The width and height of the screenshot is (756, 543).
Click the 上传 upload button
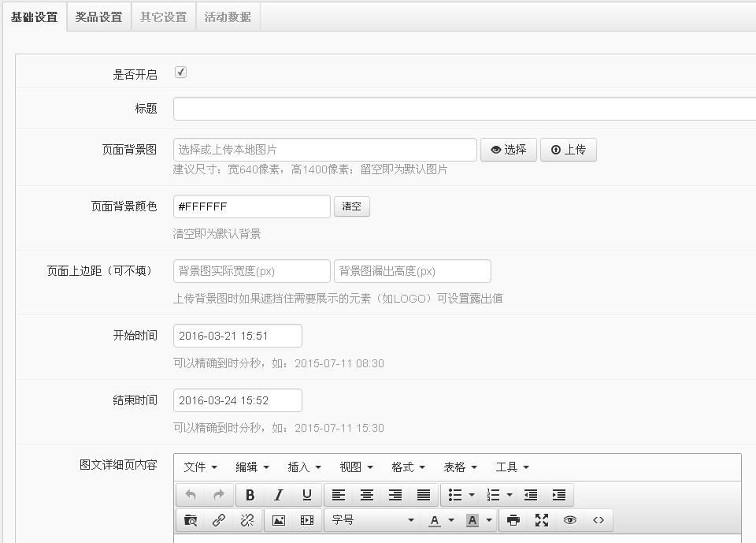coord(569,149)
